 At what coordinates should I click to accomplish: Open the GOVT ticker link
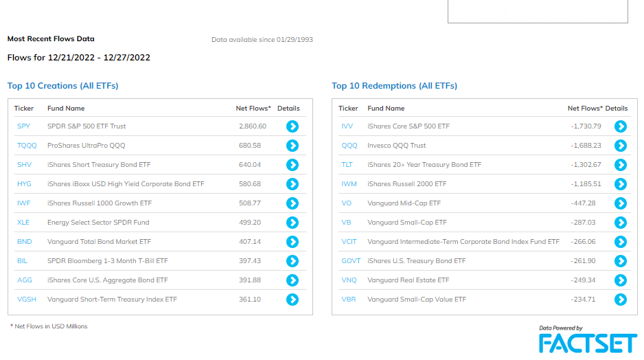(351, 261)
